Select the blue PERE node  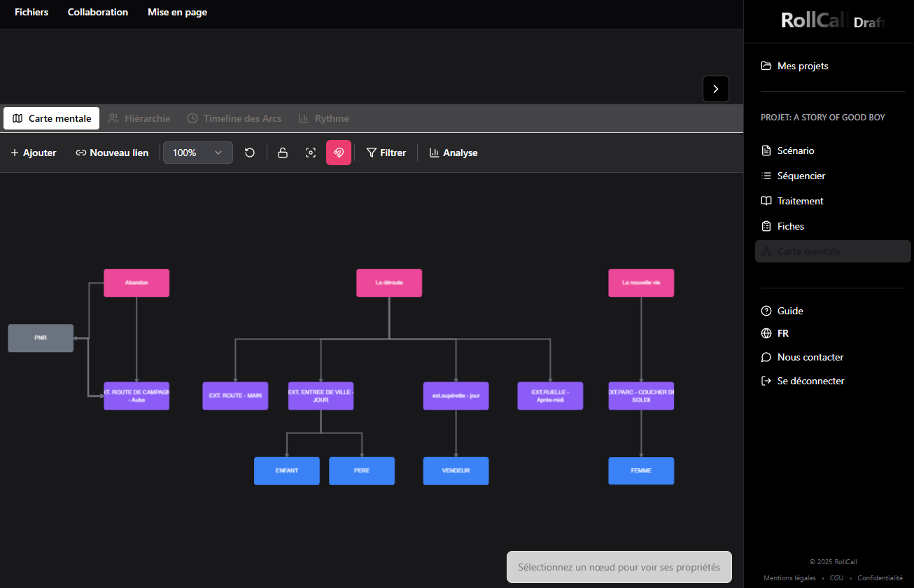(x=362, y=471)
